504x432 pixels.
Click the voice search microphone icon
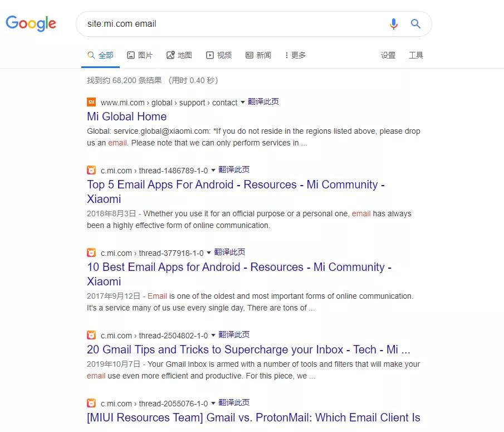[x=393, y=24]
